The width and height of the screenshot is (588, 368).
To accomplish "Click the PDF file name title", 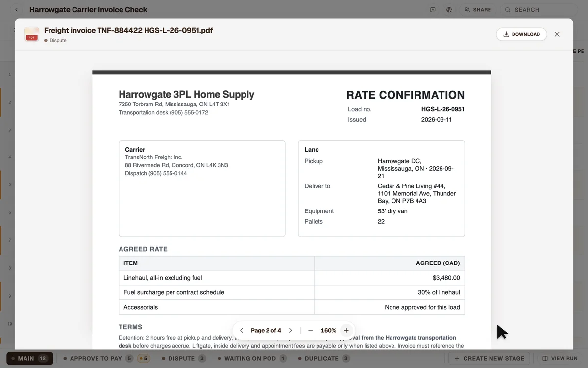I will click(x=128, y=30).
